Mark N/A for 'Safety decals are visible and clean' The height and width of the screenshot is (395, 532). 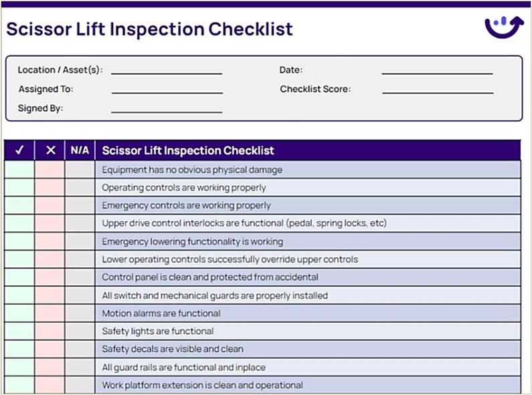80,350
